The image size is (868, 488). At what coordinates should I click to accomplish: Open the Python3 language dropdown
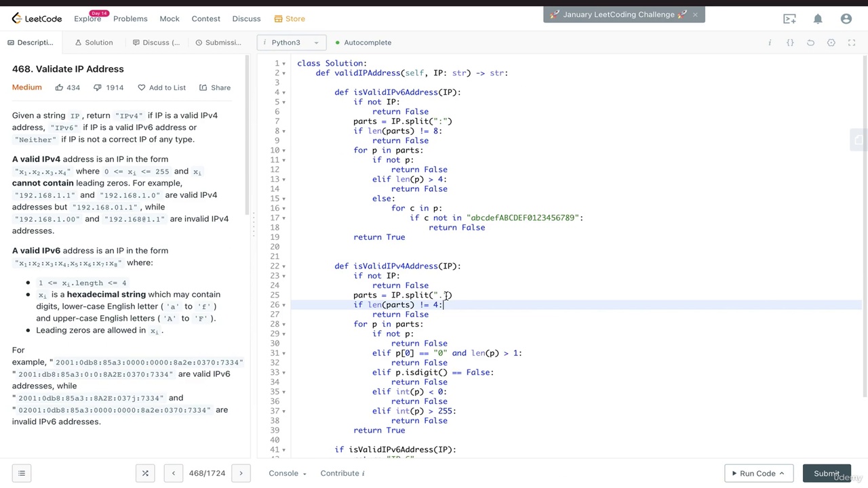pyautogui.click(x=292, y=43)
